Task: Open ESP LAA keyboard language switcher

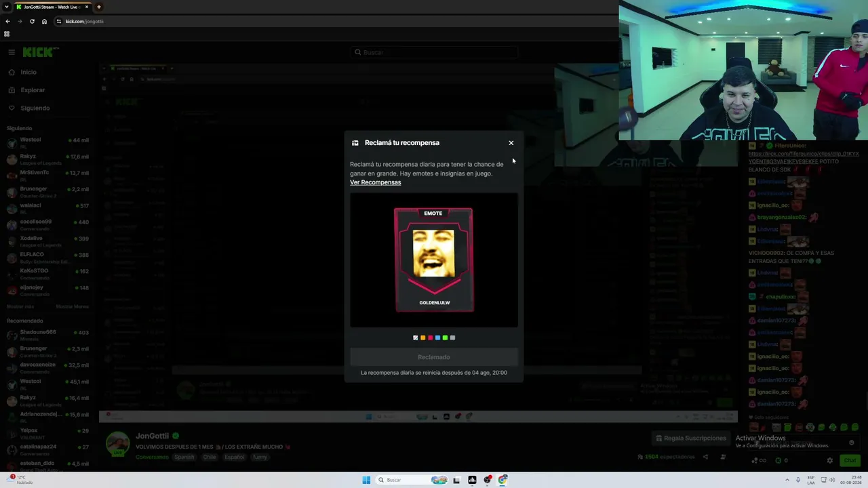Action: tap(811, 480)
